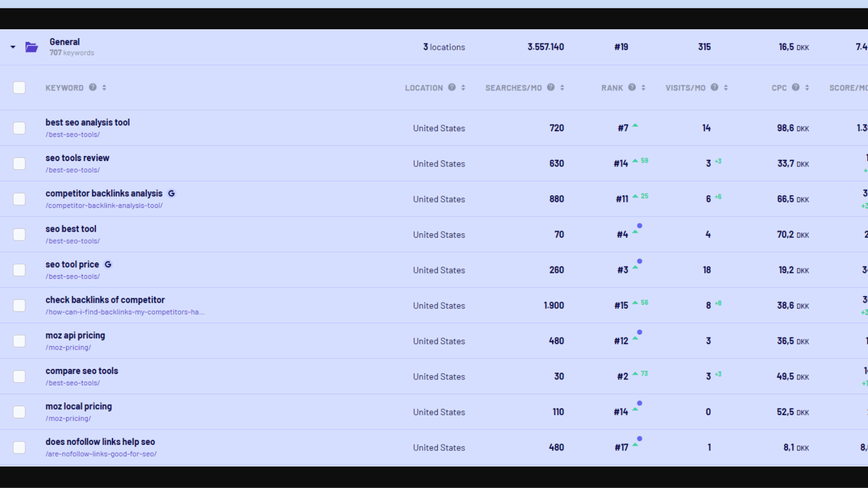Click General total searches 3.557.140
This screenshot has width=868, height=488.
[x=545, y=47]
